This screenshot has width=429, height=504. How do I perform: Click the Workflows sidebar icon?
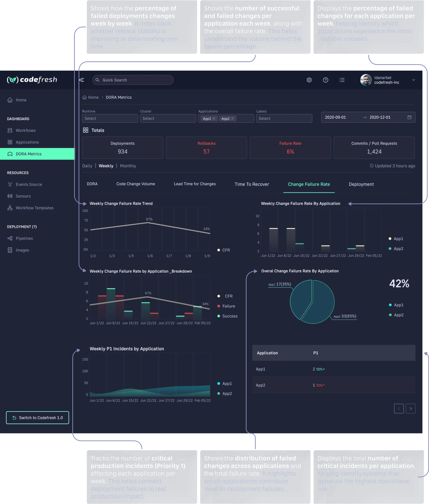[x=10, y=130]
